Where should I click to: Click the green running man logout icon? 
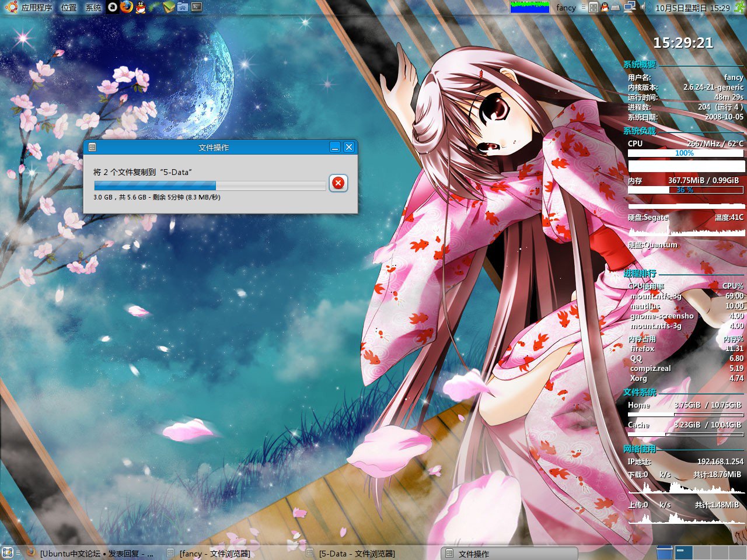(740, 7)
